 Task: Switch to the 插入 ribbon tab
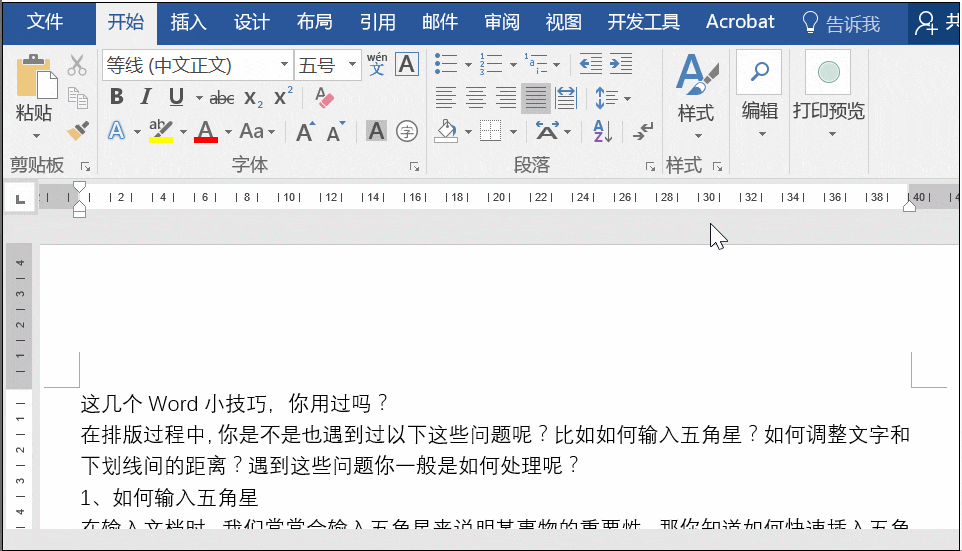[188, 23]
